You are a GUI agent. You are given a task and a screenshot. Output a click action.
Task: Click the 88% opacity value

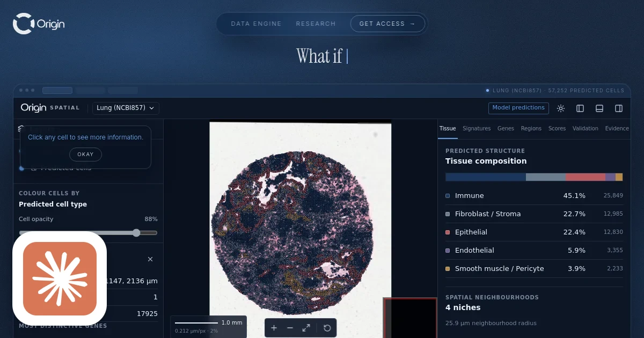coord(151,219)
